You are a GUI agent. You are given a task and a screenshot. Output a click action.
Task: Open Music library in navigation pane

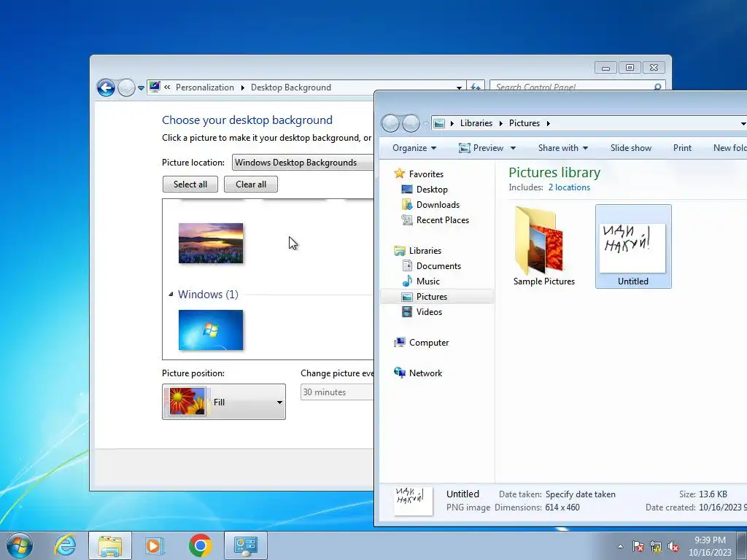(x=427, y=281)
